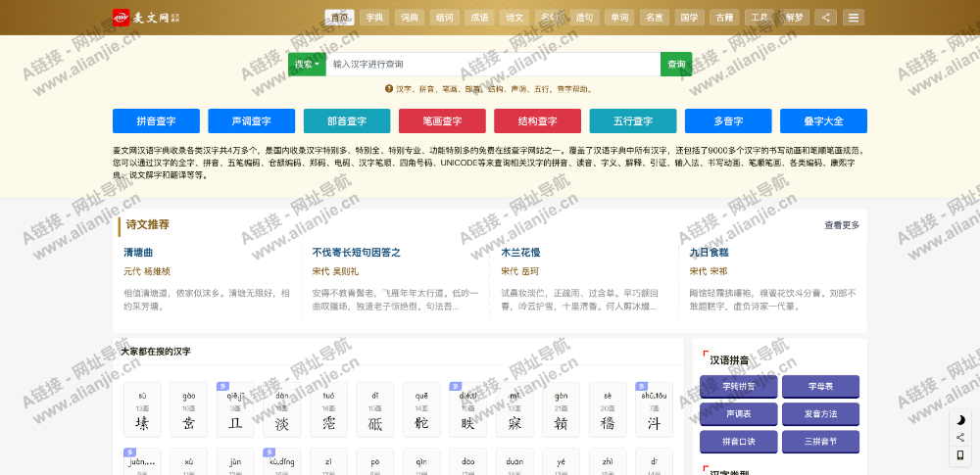Open the 古籍 nav tab
The height and width of the screenshot is (475, 980).
(724, 18)
